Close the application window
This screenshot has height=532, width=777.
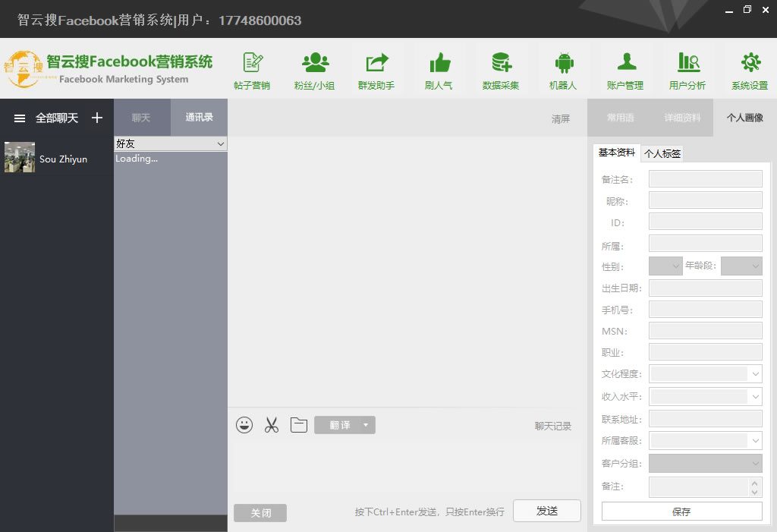pos(766,9)
